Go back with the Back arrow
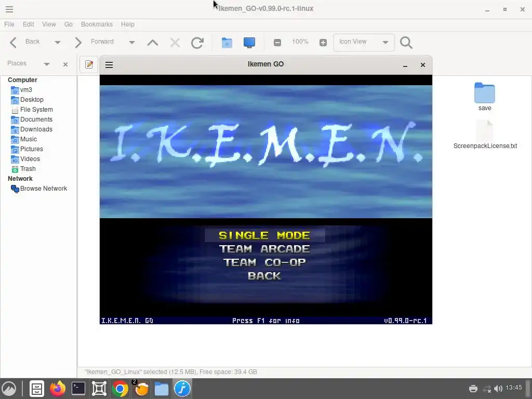The image size is (532, 399). (13, 43)
